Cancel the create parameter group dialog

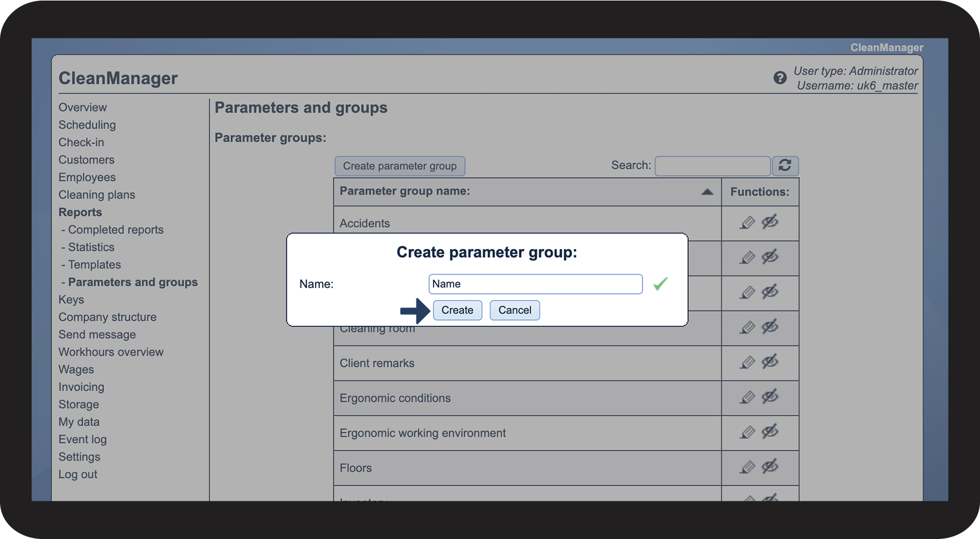click(x=515, y=310)
